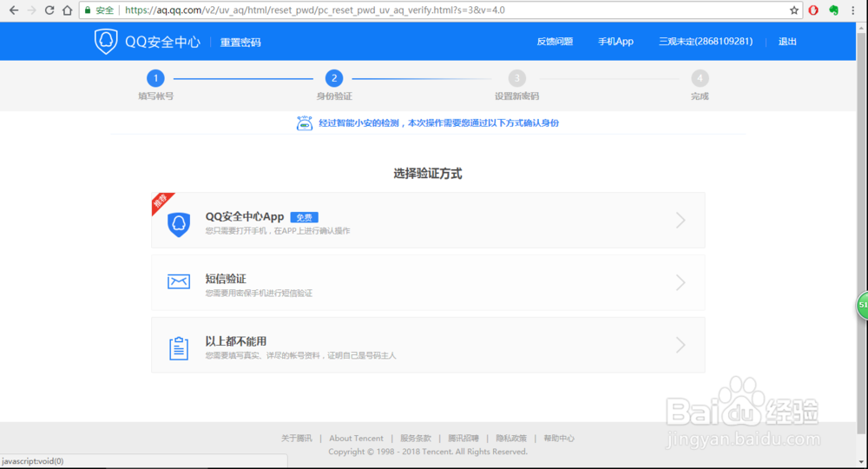Click the 选择验证方式 heading
The image size is (868, 469).
427,174
